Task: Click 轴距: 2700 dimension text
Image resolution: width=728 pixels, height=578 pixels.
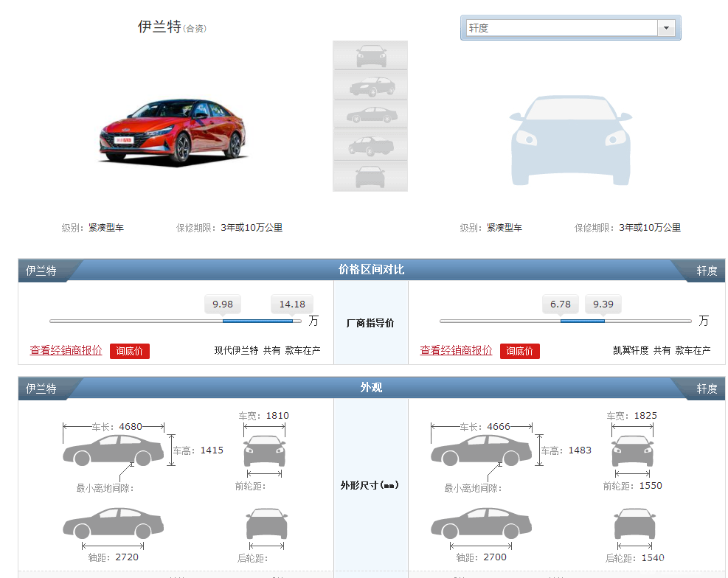Action: [482, 557]
